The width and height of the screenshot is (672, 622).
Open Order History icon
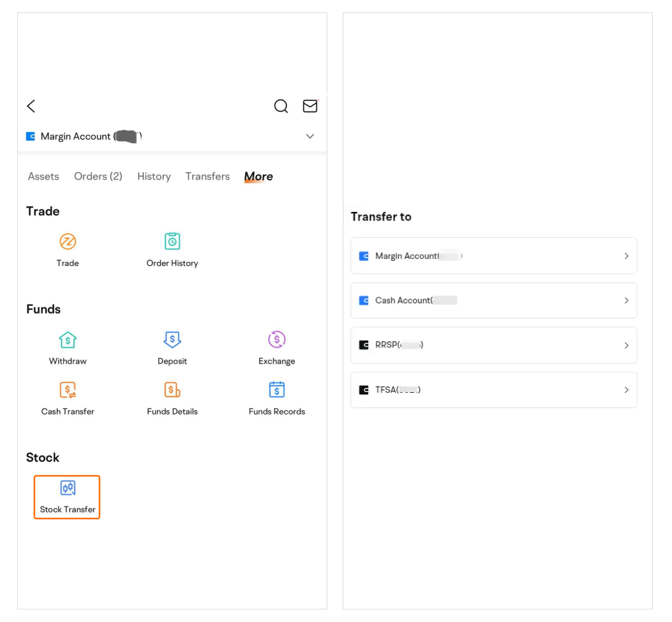pos(172,242)
